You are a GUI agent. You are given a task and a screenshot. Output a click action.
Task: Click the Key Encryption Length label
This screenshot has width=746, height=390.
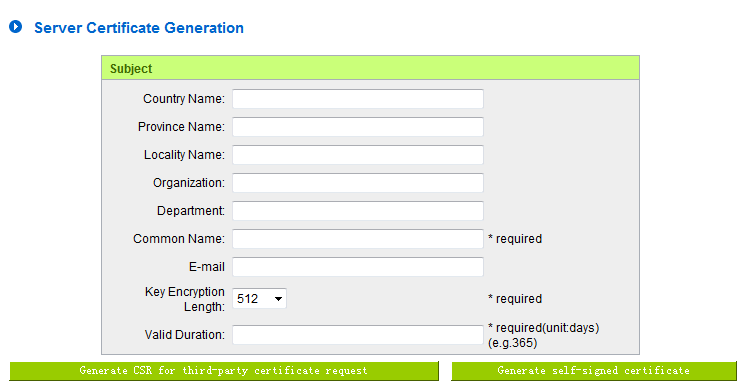(185, 299)
